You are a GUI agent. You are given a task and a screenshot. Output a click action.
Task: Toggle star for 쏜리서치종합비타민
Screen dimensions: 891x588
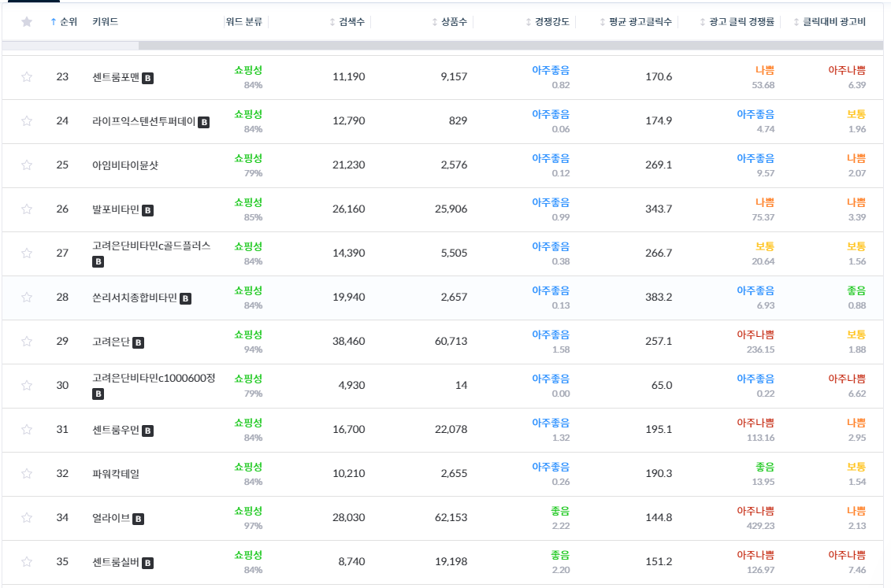click(27, 297)
